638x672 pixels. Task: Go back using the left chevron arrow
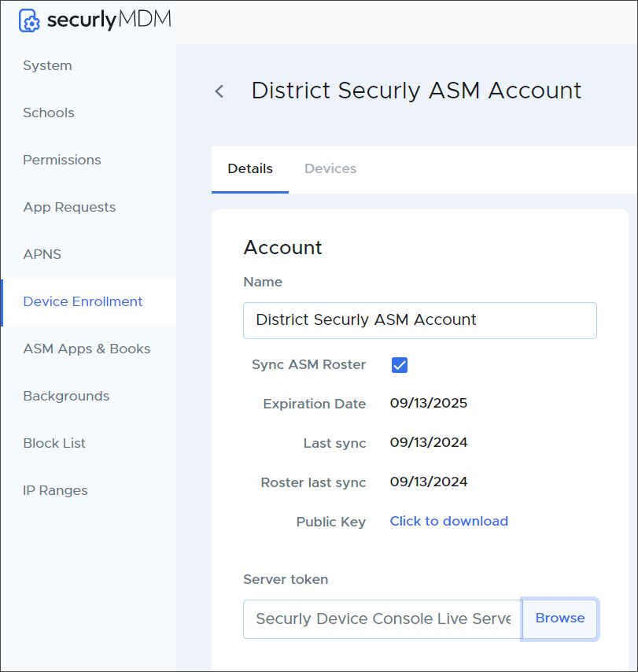point(219,91)
